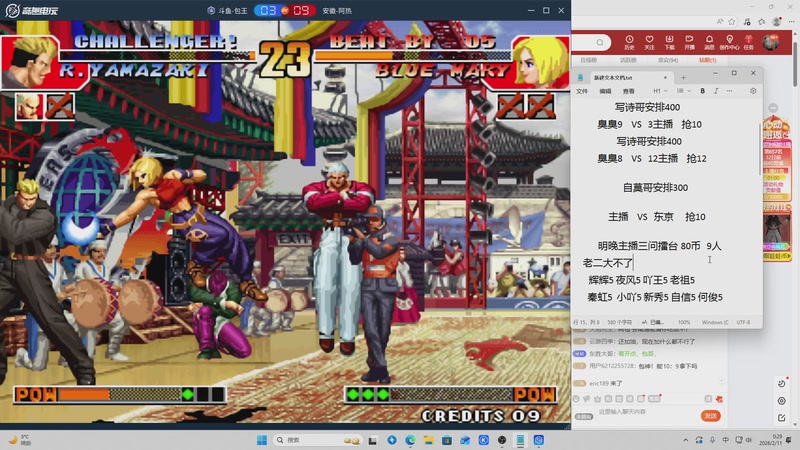Open the 下载 download icon
This screenshot has width=800, height=450.
[669, 42]
